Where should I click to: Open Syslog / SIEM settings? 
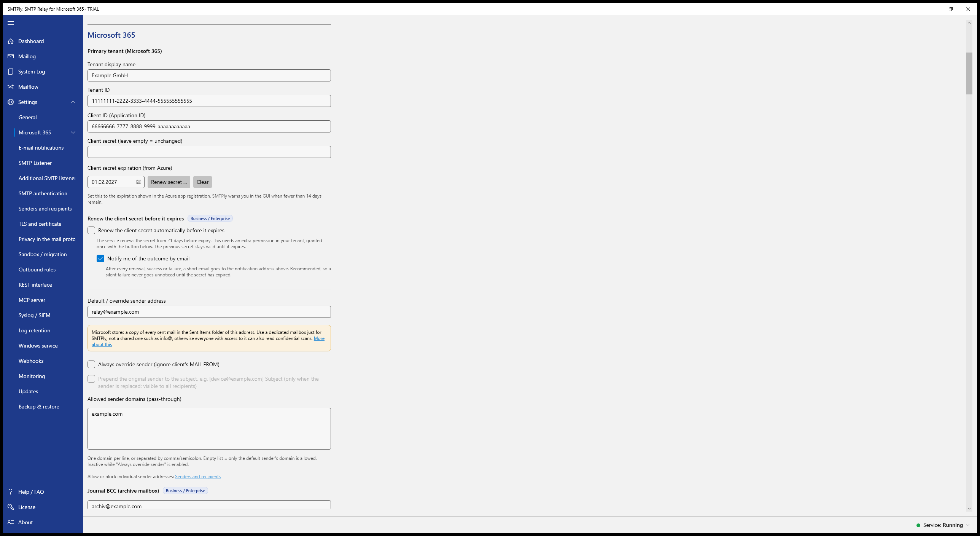[x=34, y=315]
